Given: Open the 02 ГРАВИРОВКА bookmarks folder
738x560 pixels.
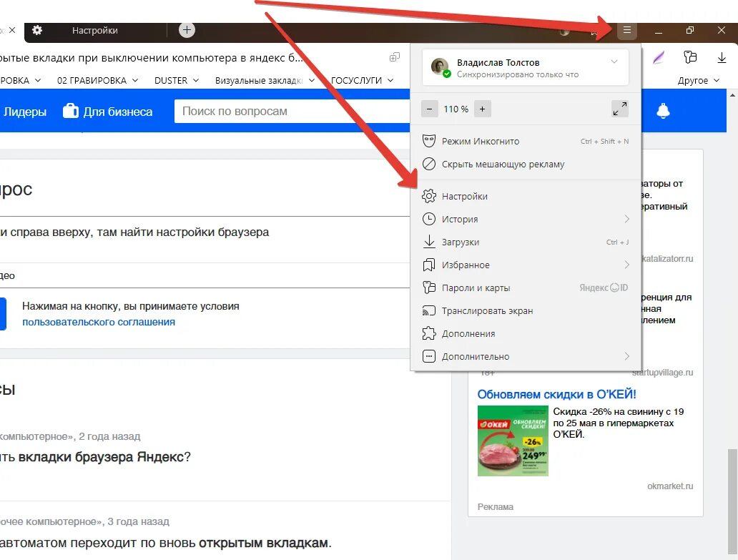Looking at the screenshot, I should [97, 81].
